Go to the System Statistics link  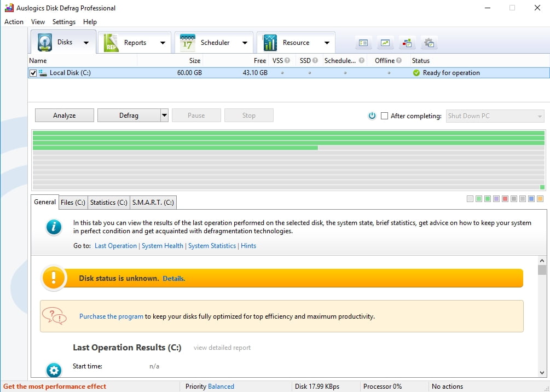pos(212,246)
